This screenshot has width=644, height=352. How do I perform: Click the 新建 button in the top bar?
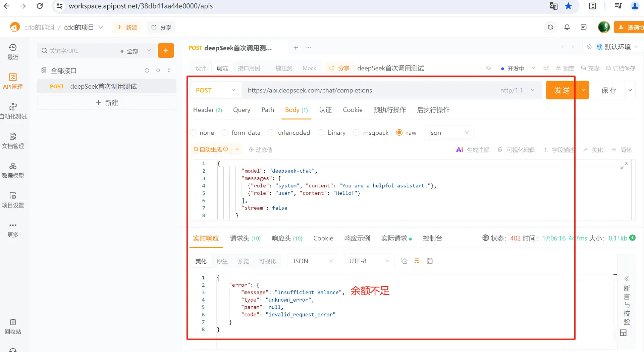(x=127, y=27)
